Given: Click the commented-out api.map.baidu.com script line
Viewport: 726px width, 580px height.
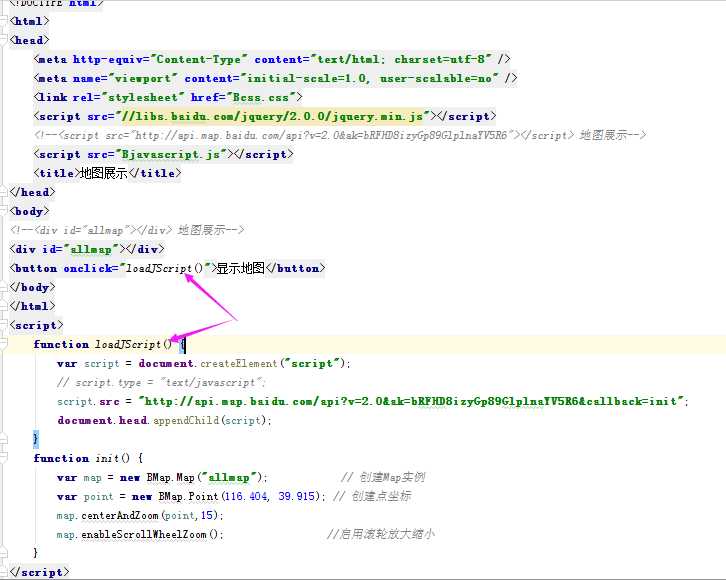Looking at the screenshot, I should pyautogui.click(x=339, y=135).
